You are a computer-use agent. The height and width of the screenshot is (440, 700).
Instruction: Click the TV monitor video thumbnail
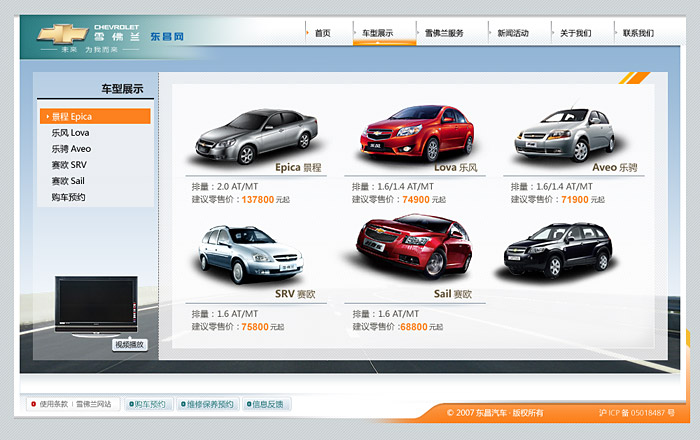[96, 305]
